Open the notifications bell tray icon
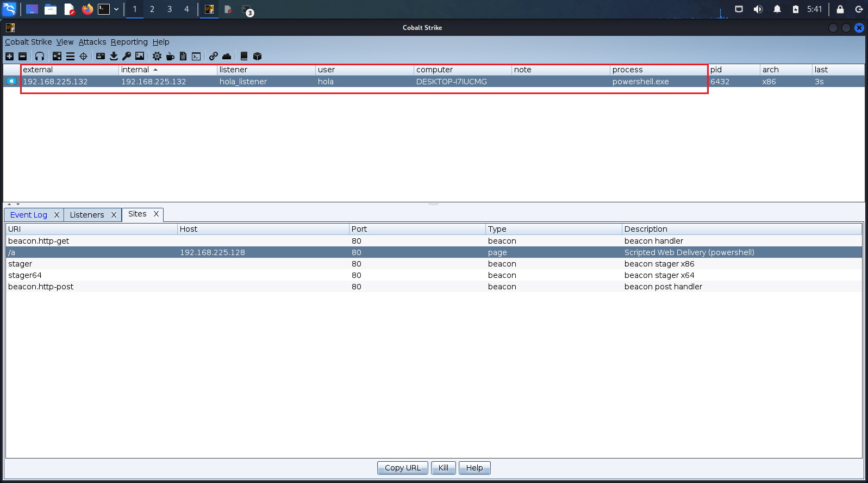 [777, 9]
